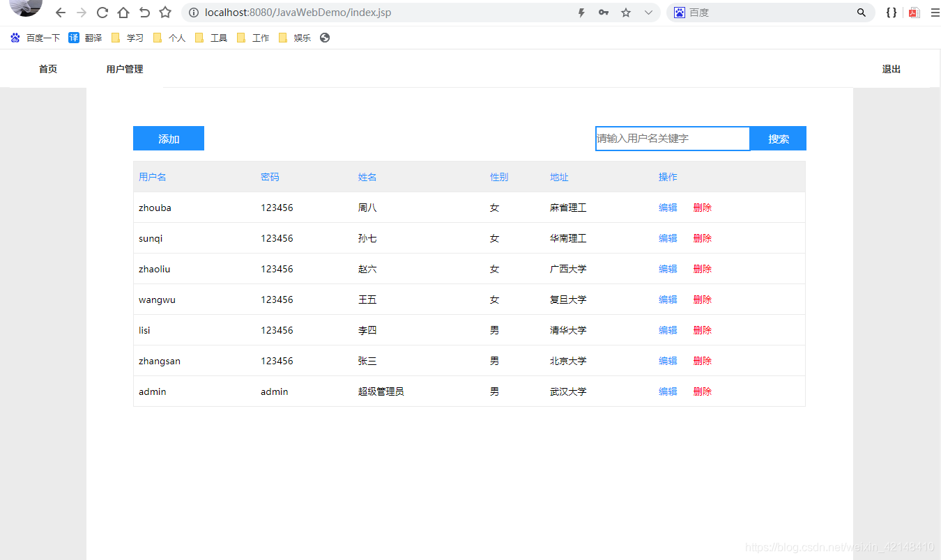Click the 搜索 button

pyautogui.click(x=777, y=138)
